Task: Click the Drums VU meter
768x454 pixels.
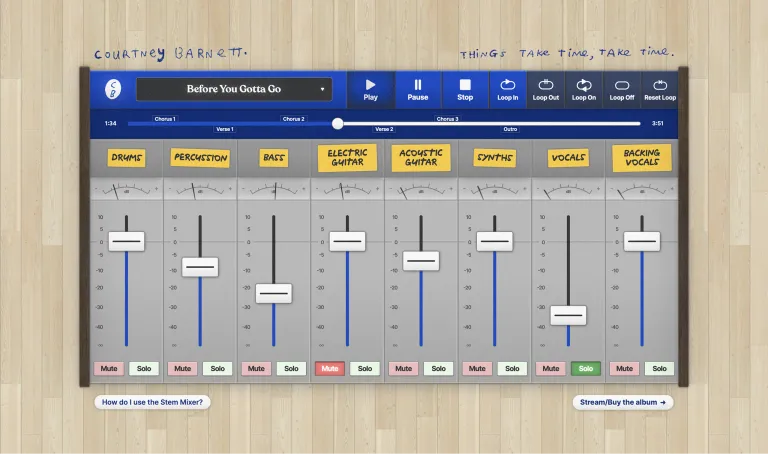Action: 126,190
